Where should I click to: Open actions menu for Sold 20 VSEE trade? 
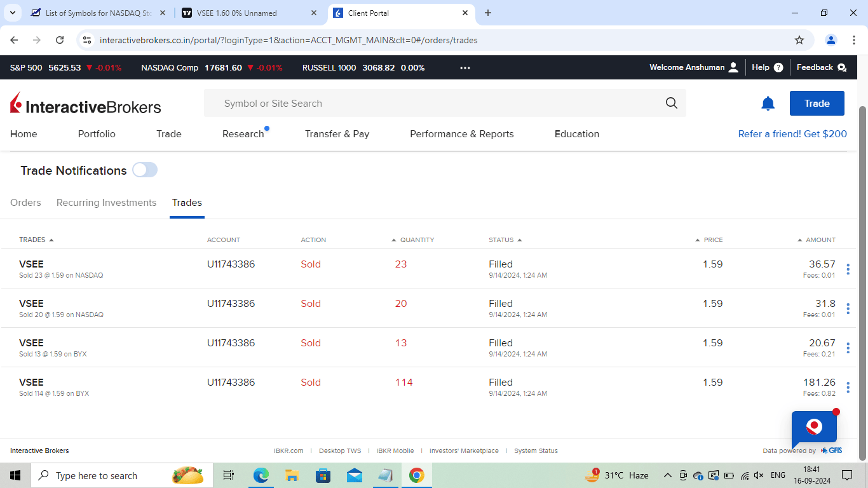pyautogui.click(x=848, y=309)
